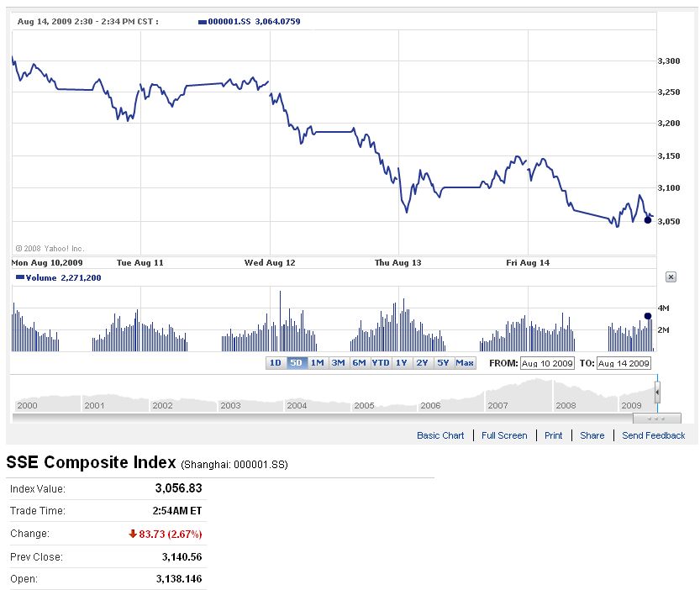This screenshot has width=700, height=590.
Task: Close the Volume chart panel
Action: (x=671, y=277)
